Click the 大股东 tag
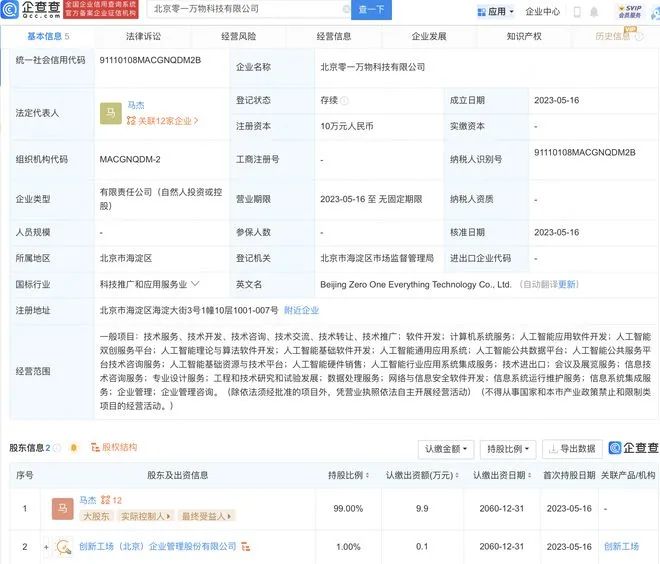Image resolution: width=660 pixels, height=564 pixels. click(96, 516)
